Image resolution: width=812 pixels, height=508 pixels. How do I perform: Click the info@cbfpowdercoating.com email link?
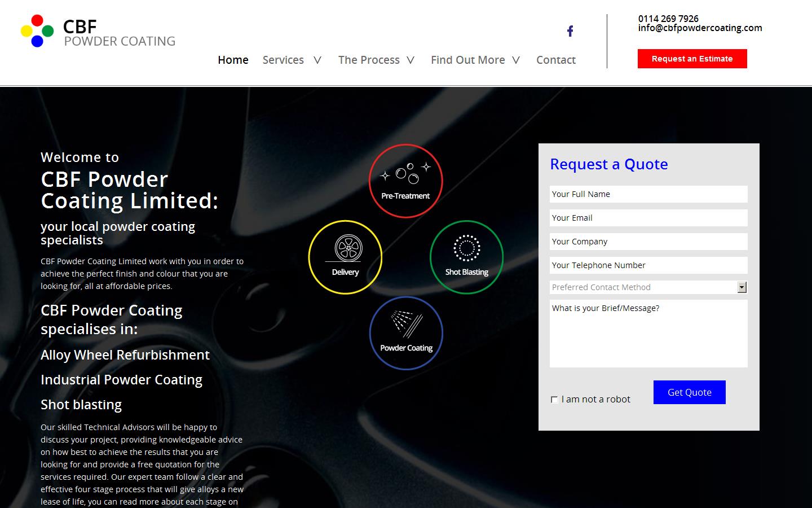click(699, 28)
